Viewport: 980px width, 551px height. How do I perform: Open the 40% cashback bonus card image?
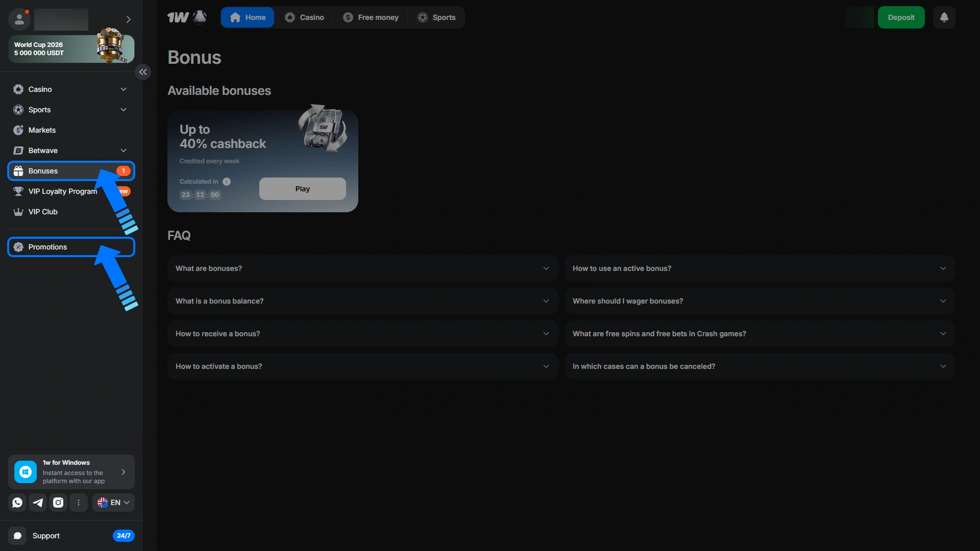pyautogui.click(x=323, y=128)
